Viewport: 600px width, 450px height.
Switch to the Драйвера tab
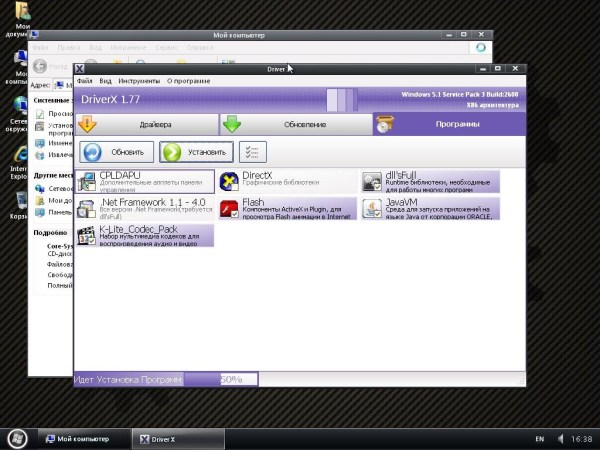tap(147, 124)
